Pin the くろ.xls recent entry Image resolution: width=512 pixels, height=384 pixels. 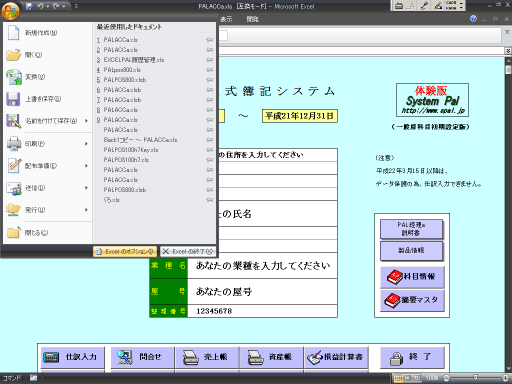pos(209,200)
